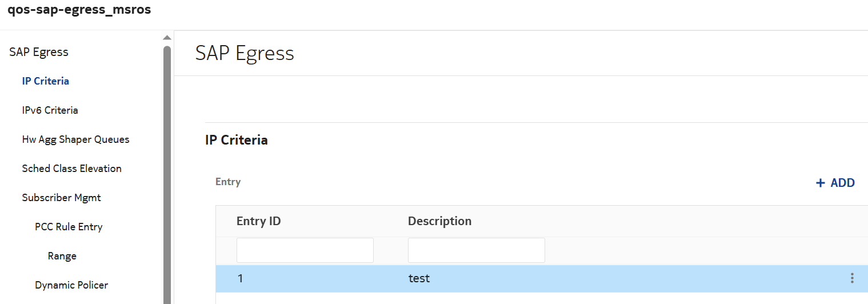
Task: Open the IP Criteria sidebar section
Action: (46, 81)
